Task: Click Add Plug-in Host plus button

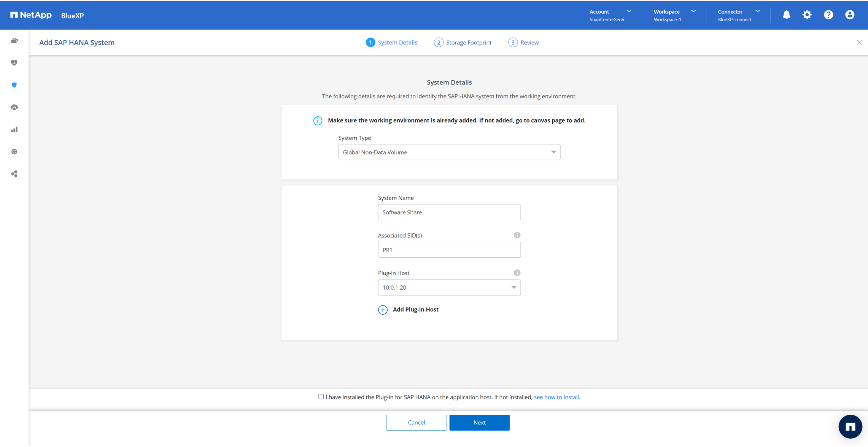Action: 383,310
